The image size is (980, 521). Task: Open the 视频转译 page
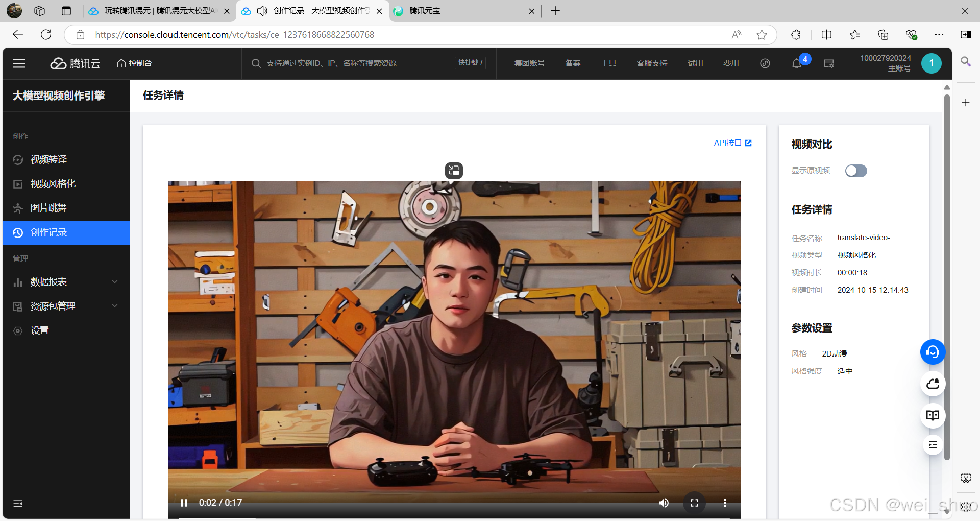tap(48, 159)
